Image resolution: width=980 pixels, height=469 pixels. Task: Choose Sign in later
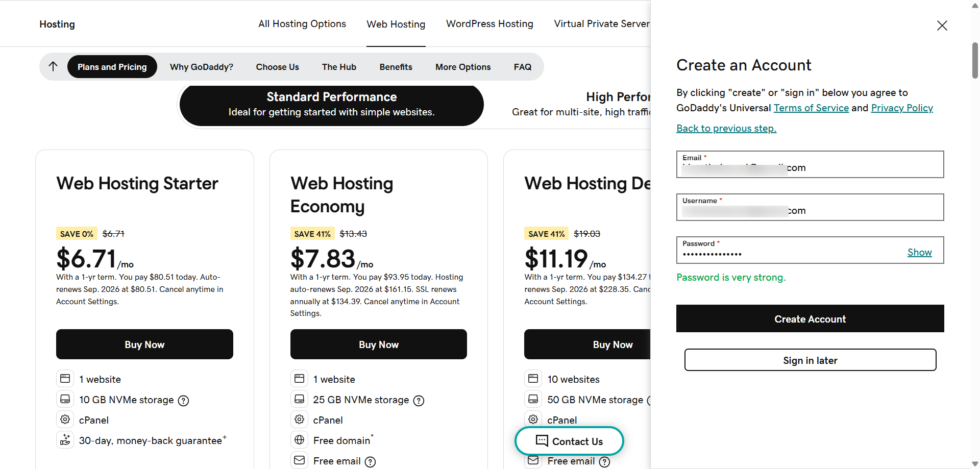810,360
